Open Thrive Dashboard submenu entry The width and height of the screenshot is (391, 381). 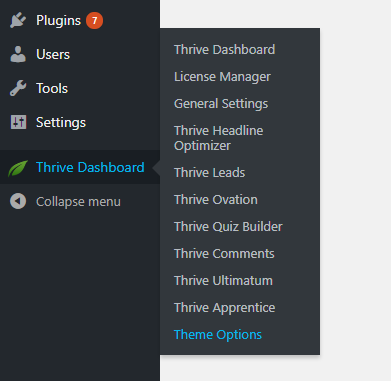pos(224,50)
